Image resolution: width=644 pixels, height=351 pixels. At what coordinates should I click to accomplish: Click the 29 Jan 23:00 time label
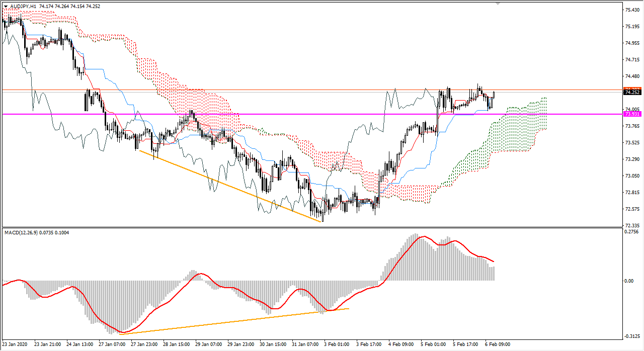242,345
